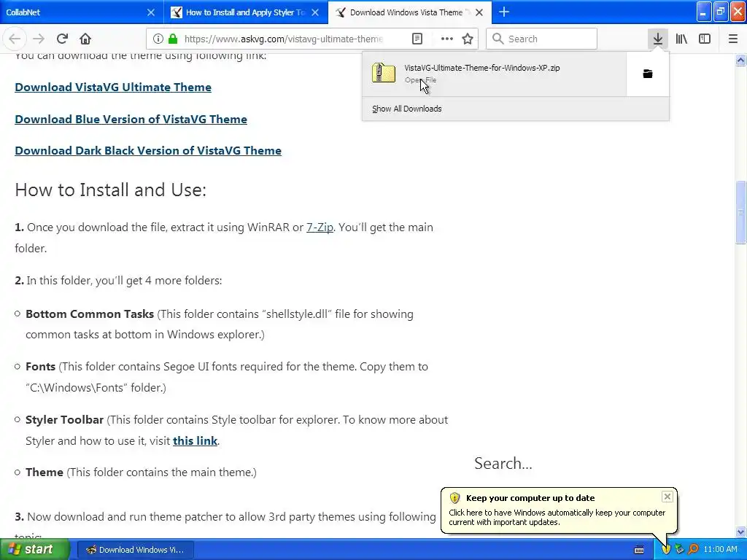Open a new browser tab
747x560 pixels.
click(504, 12)
